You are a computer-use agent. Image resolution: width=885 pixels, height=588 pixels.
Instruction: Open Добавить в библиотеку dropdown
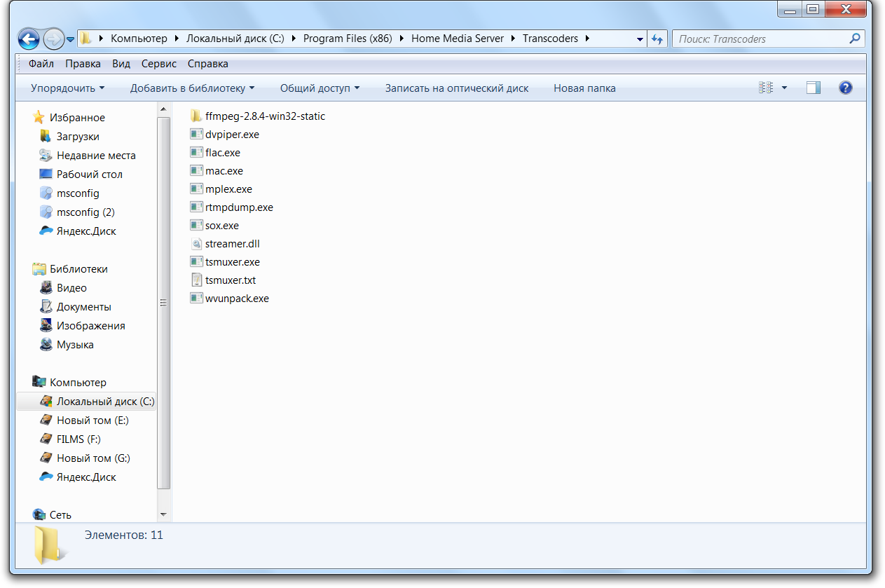[x=193, y=88]
